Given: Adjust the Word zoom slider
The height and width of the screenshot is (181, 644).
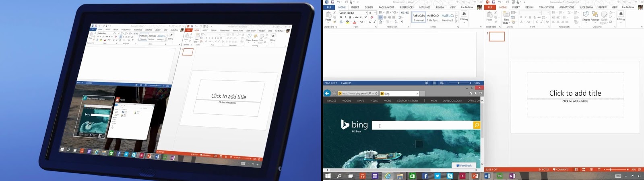Looking at the screenshot, I should tap(458, 83).
